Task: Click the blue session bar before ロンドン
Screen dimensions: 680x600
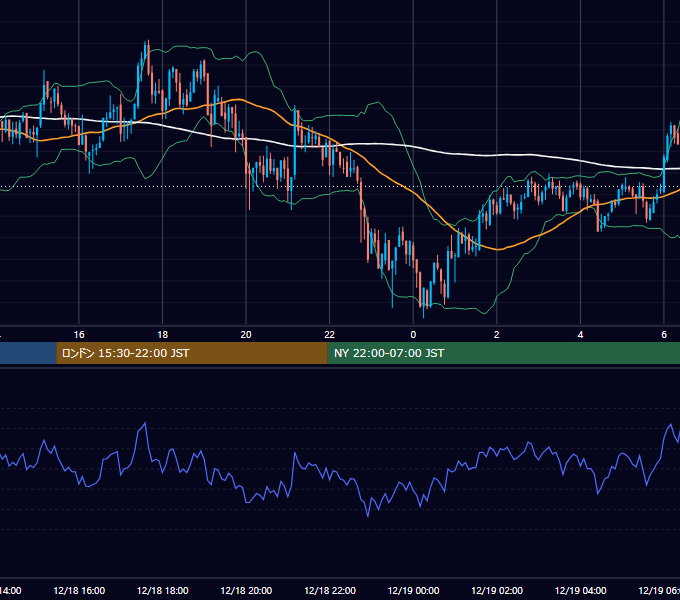Action: coord(28,353)
